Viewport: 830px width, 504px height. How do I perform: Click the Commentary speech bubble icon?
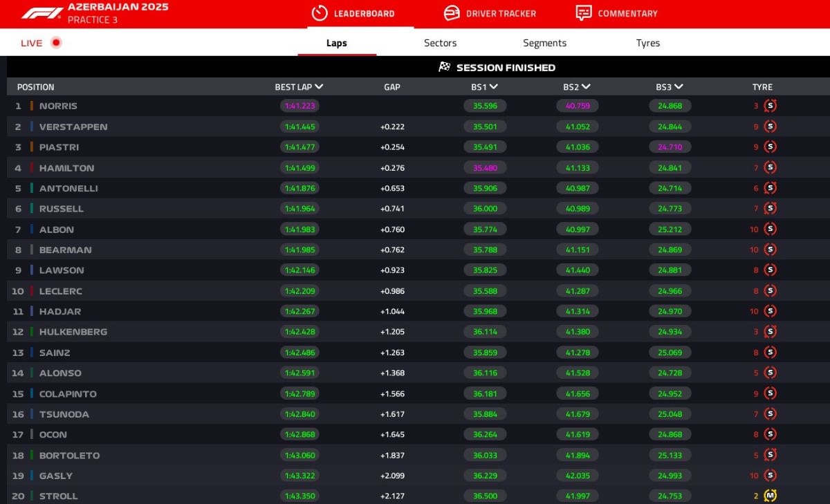tap(584, 13)
